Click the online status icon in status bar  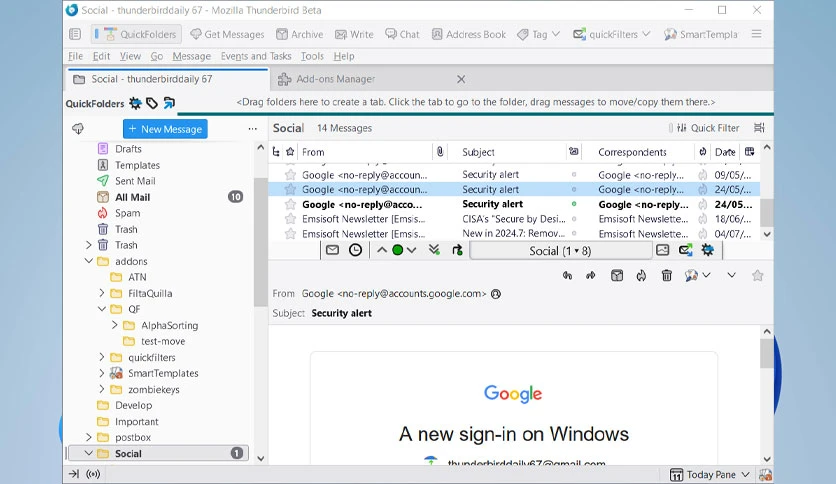click(93, 474)
